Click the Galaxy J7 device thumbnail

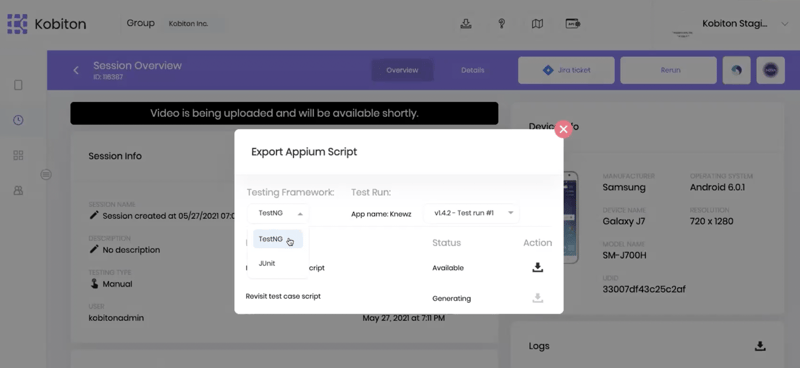click(571, 217)
